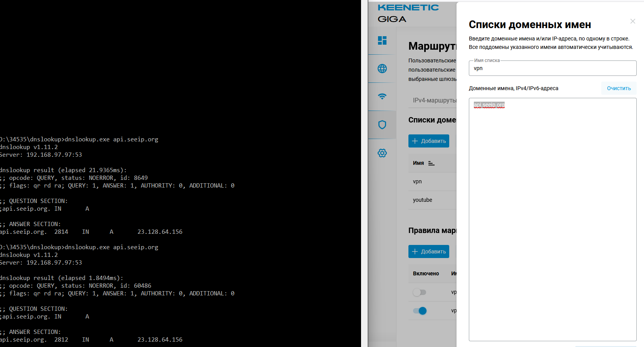Open the Wi-Fi networks section icon

click(x=382, y=97)
